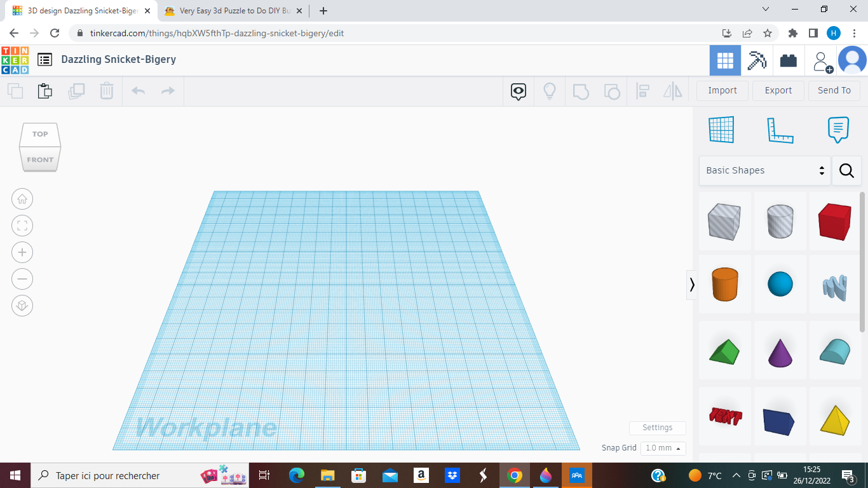Select the Group shapes tool

(581, 91)
